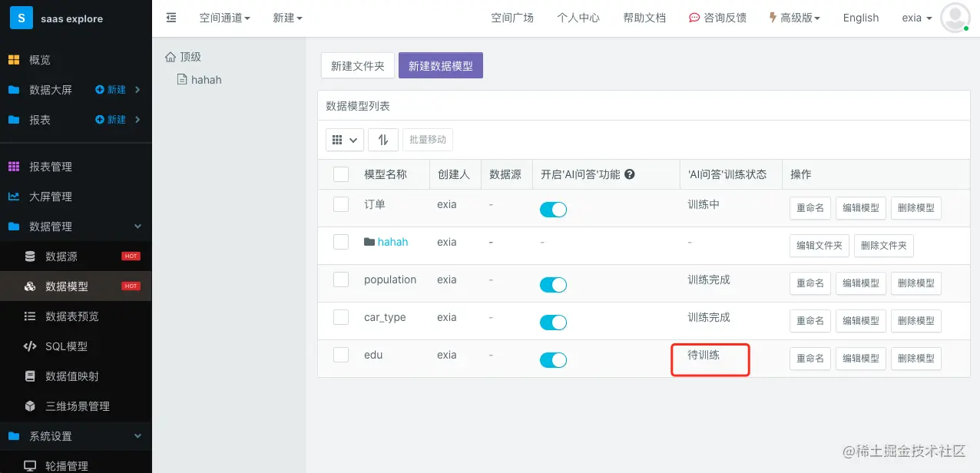
Task: Toggle AI问答 switch for population
Action: (x=553, y=285)
